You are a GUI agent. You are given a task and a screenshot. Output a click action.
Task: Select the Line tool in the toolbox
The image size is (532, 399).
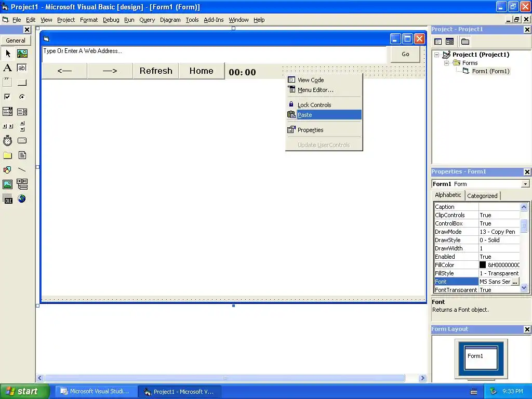click(22, 170)
